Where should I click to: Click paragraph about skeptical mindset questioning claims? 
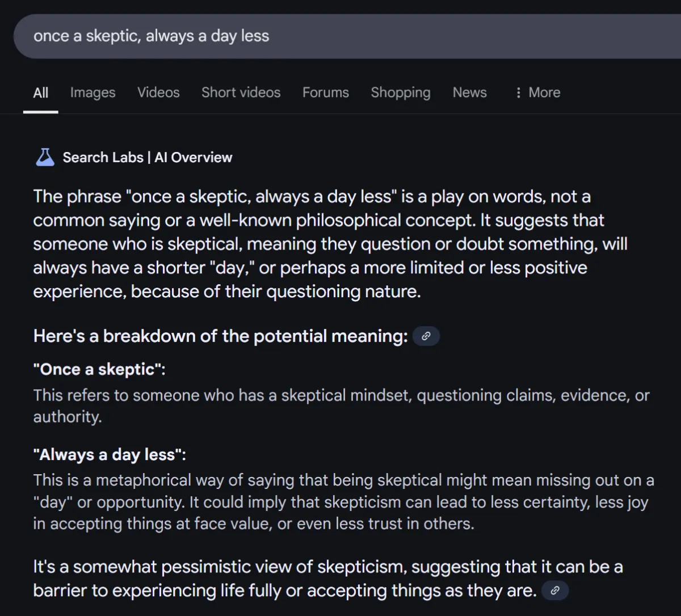341,406
